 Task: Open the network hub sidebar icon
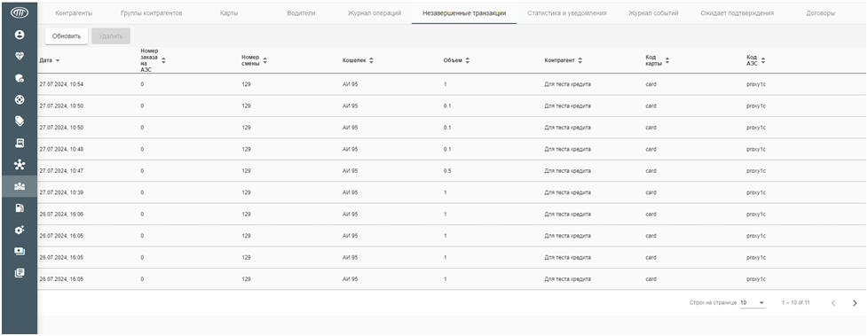pyautogui.click(x=20, y=165)
